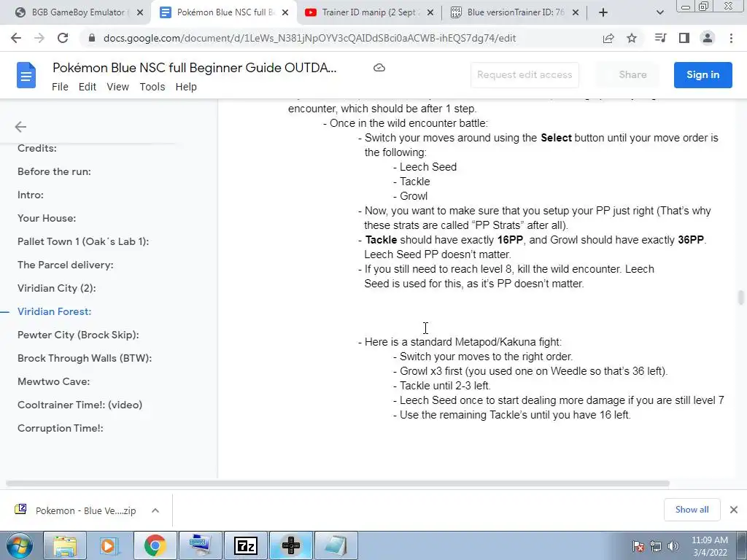Open a new browser tab
Viewport: 747px width, 560px height.
tap(603, 12)
